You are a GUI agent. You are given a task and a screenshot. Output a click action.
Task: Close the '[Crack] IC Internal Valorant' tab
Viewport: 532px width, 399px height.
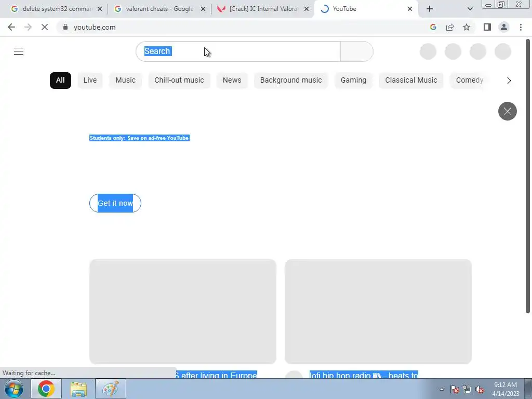(x=307, y=9)
